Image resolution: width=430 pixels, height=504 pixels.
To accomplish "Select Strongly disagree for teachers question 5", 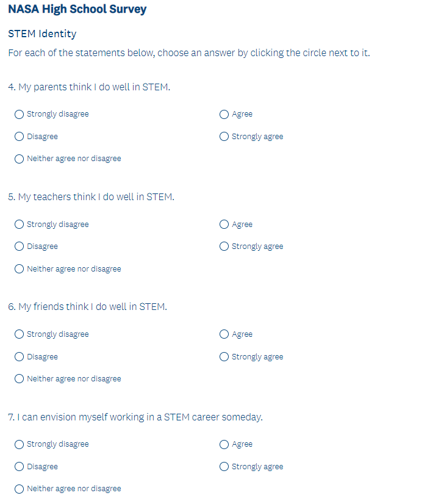I will (x=20, y=225).
